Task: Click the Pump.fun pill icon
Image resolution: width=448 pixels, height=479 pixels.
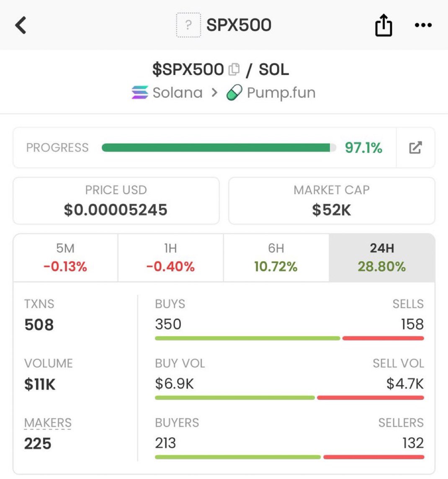Action: click(234, 92)
